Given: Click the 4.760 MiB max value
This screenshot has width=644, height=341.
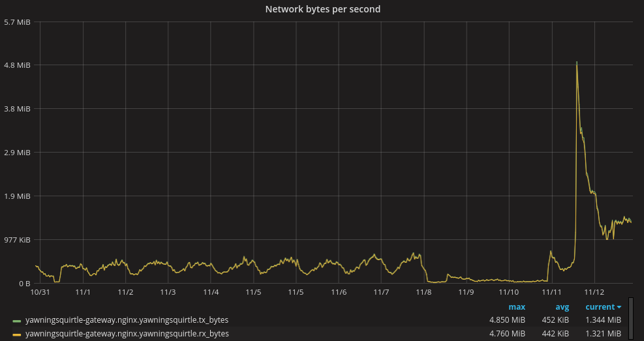Looking at the screenshot, I should pyautogui.click(x=507, y=334).
